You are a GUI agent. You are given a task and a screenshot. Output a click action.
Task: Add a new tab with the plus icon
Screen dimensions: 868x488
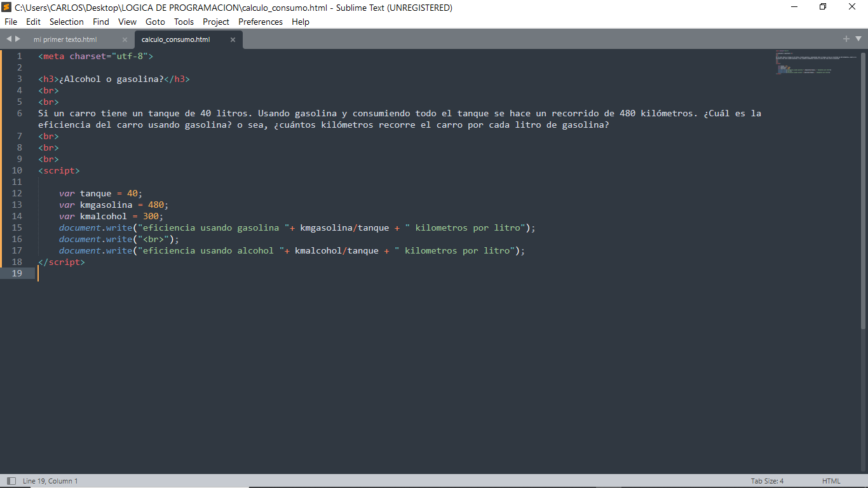point(846,39)
